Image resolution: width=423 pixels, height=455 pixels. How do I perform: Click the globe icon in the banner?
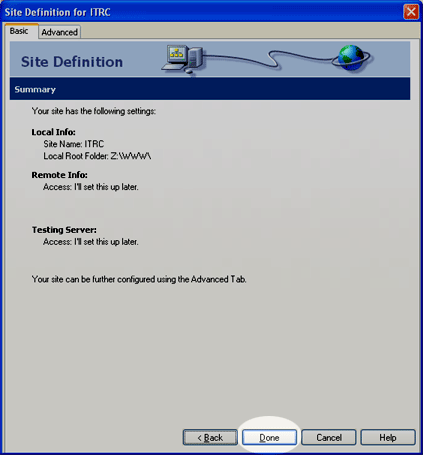[351, 57]
